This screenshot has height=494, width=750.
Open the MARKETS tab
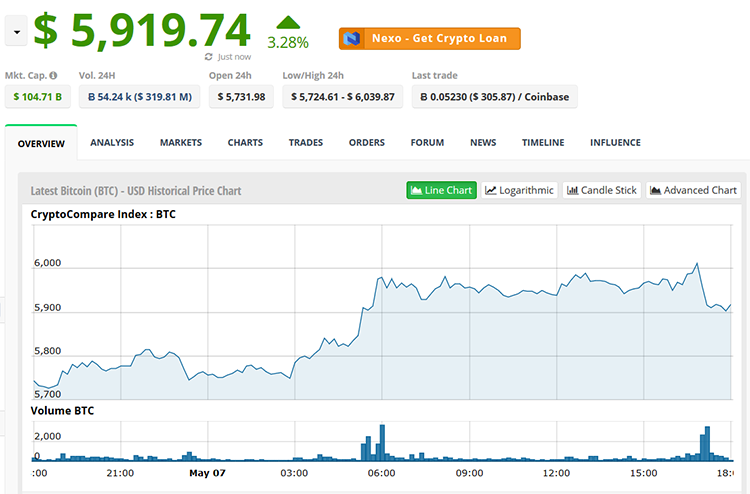point(181,143)
